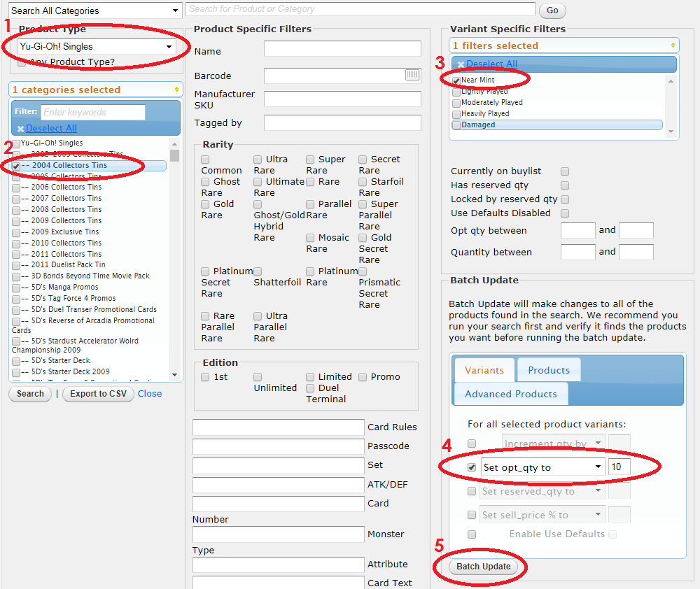Image resolution: width=700 pixels, height=589 pixels.
Task: Switch to the Variants tab
Action: click(484, 370)
